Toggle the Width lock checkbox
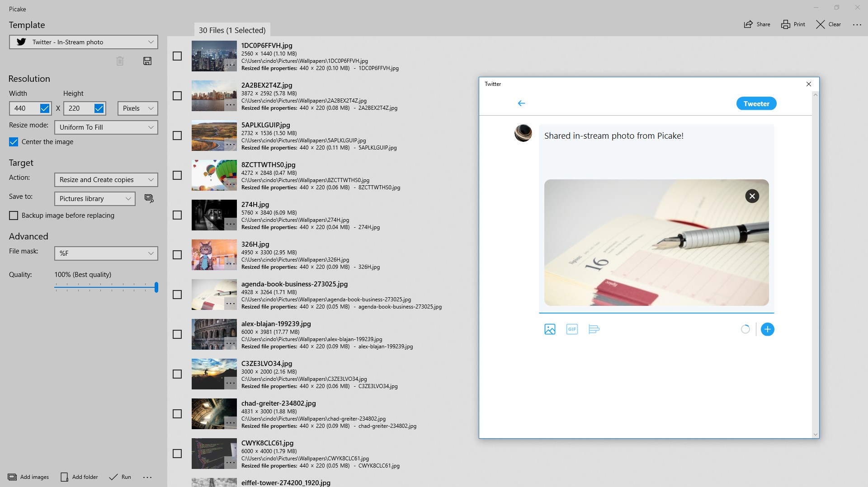The image size is (868, 487). pos(45,108)
